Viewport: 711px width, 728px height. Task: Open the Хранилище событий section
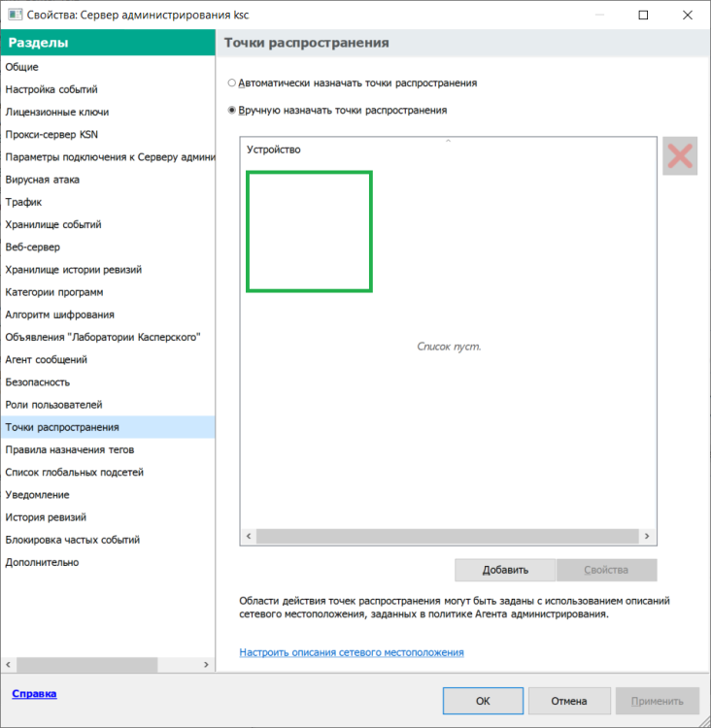(x=108, y=224)
